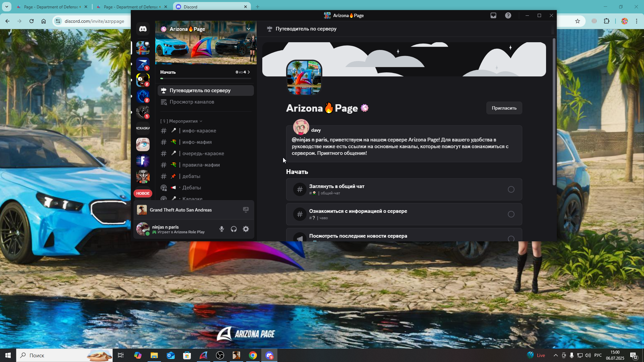Expand the Начать progress chevron

[x=249, y=72]
